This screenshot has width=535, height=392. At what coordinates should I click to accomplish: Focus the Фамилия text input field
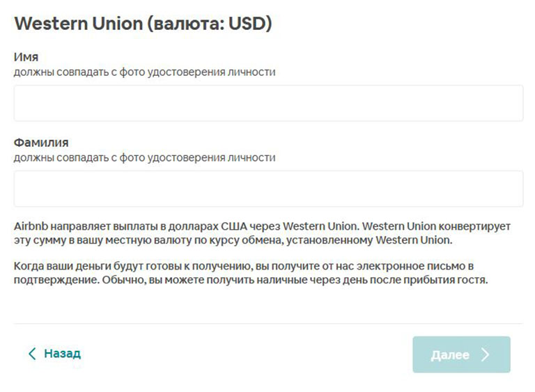(x=268, y=189)
